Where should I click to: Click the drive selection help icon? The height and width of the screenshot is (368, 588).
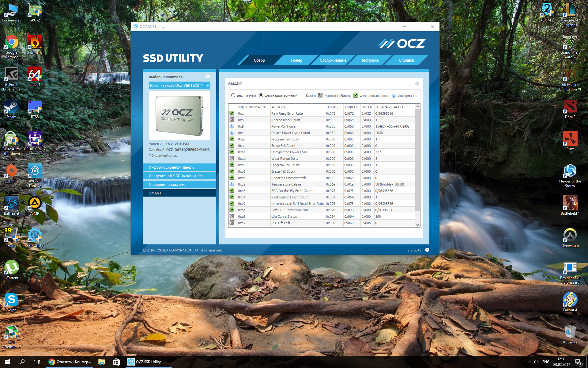[x=208, y=77]
